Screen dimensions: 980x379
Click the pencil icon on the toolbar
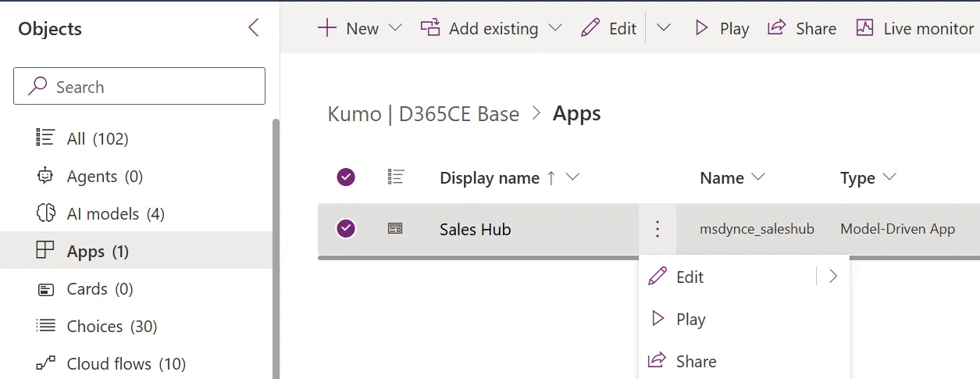(x=590, y=28)
